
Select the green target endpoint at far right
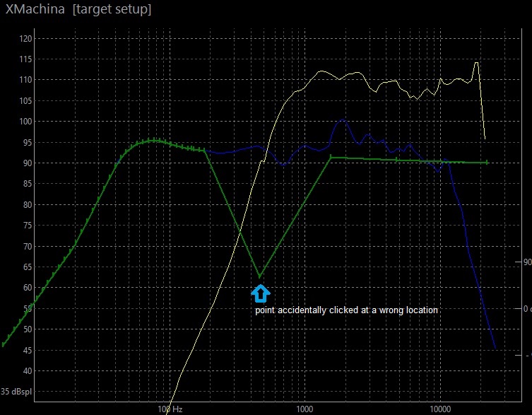487,163
